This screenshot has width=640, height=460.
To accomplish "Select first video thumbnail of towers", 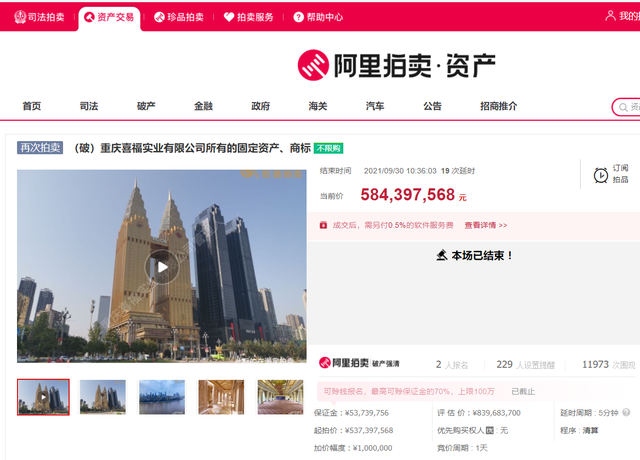I will coord(43,397).
